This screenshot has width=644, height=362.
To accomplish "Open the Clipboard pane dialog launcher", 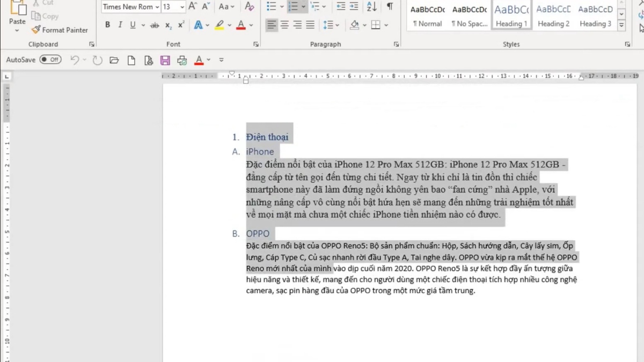I will (92, 44).
